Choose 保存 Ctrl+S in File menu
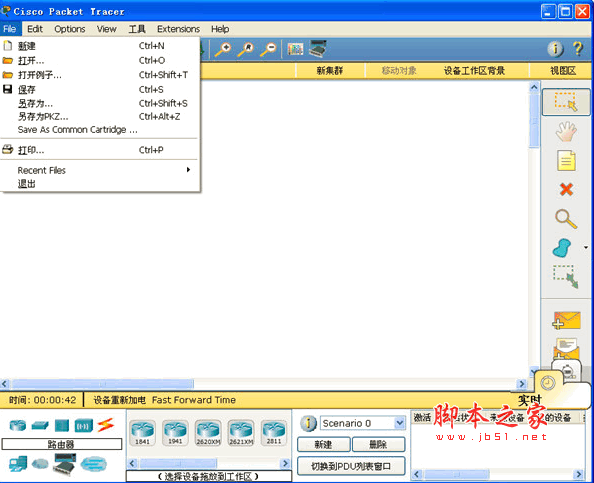 click(x=99, y=89)
